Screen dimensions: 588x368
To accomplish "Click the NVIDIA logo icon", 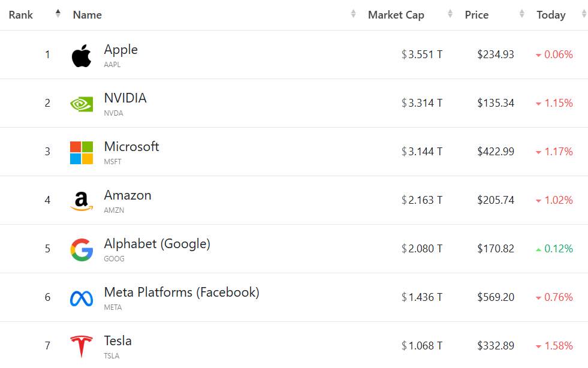I will 82,104.
